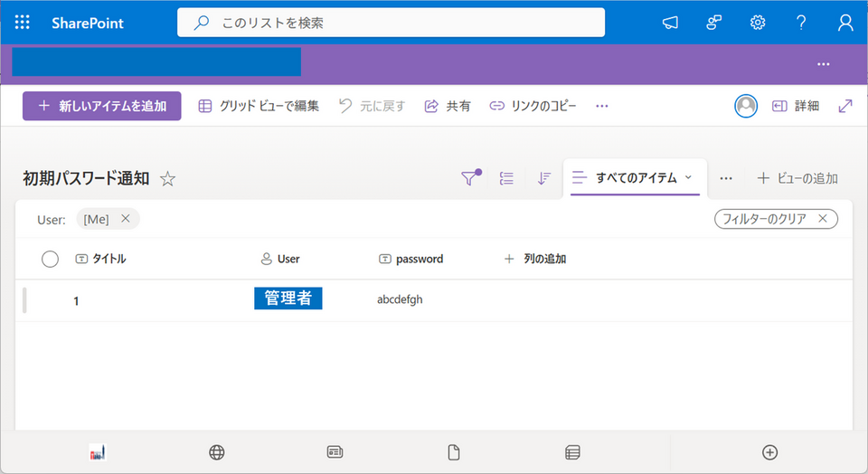Click the 共有 share command

coord(448,106)
